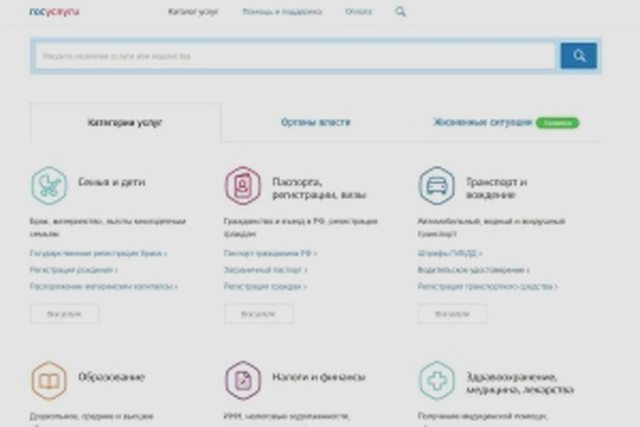Switch to the Категории услуг tab
The height and width of the screenshot is (427, 640).
pyautogui.click(x=125, y=122)
